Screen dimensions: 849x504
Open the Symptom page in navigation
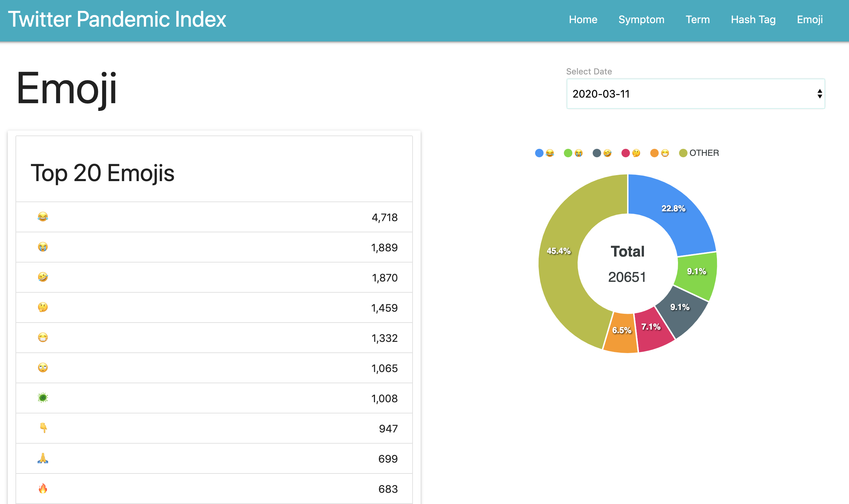pos(641,20)
